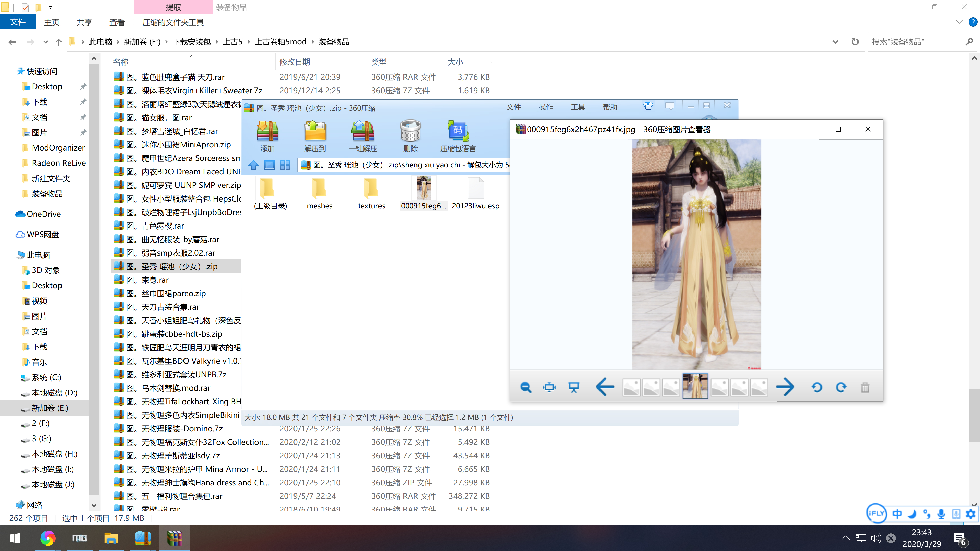Click the up-one-level arrow in Explorer
The width and height of the screenshot is (980, 551).
pyautogui.click(x=59, y=42)
